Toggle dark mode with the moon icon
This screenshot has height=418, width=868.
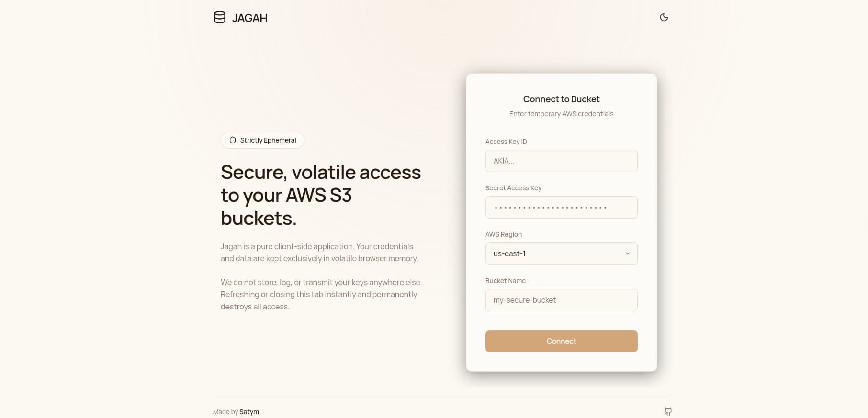664,17
